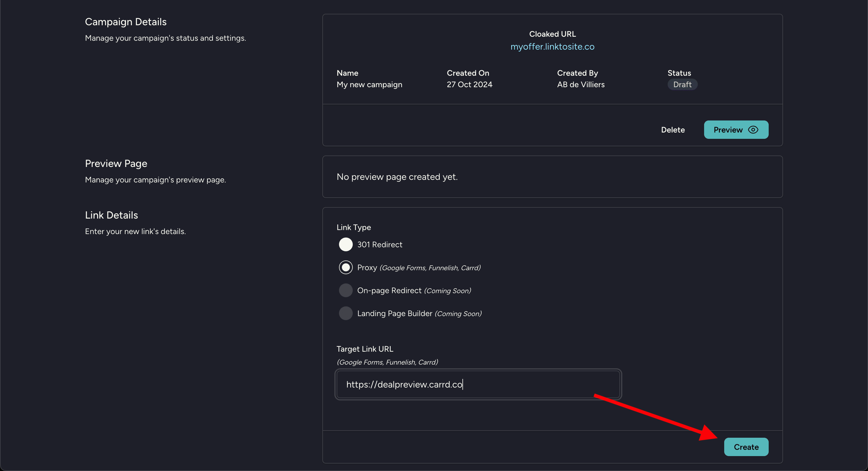Click the Link Details section label
Screen dimensions: 868x471
[111, 215]
